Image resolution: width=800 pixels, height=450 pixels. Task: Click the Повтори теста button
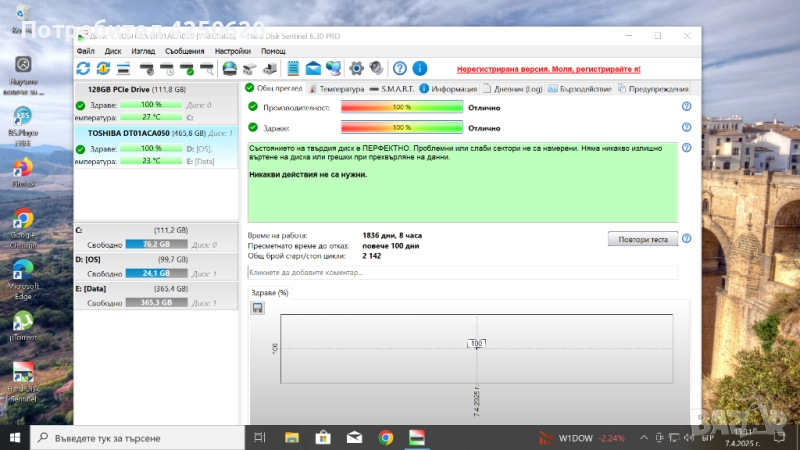click(643, 238)
